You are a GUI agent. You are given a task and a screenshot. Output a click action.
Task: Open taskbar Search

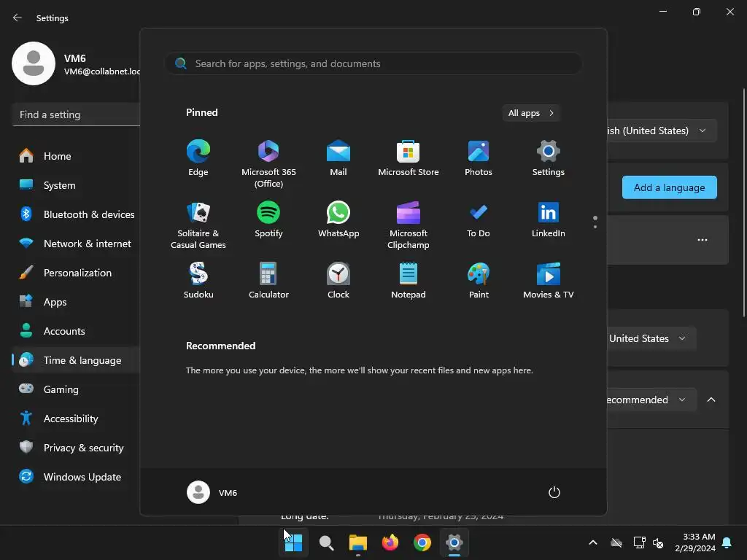coord(326,542)
